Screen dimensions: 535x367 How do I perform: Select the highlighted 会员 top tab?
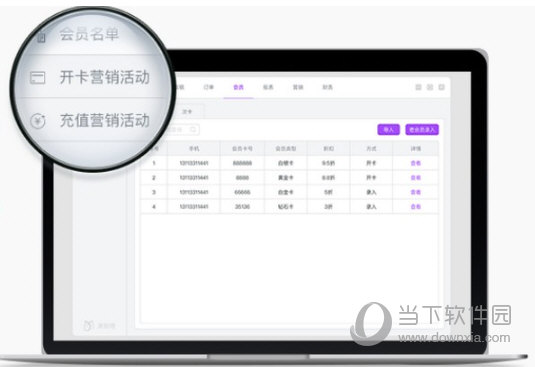pos(238,87)
